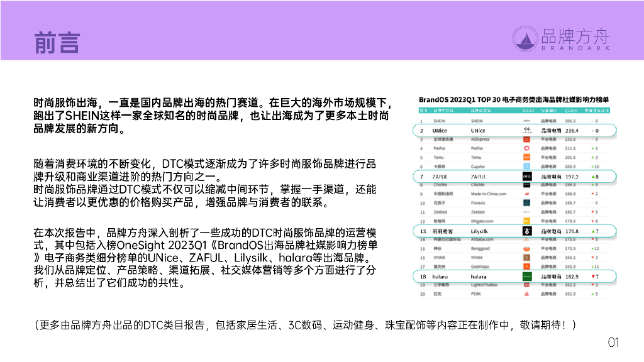Click the Q1评分 column header
Image resolution: width=644 pixels, height=362 pixels.
click(571, 111)
